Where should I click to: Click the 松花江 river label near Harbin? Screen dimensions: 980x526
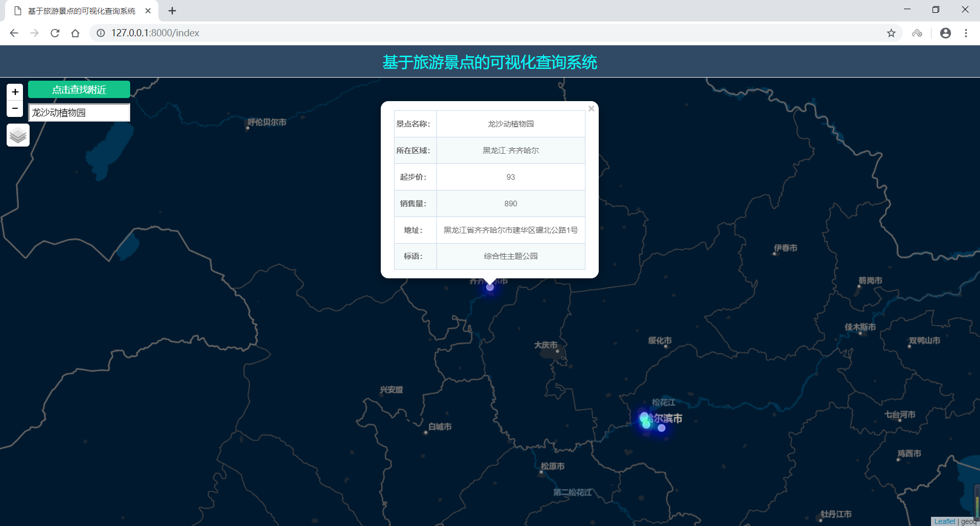664,402
